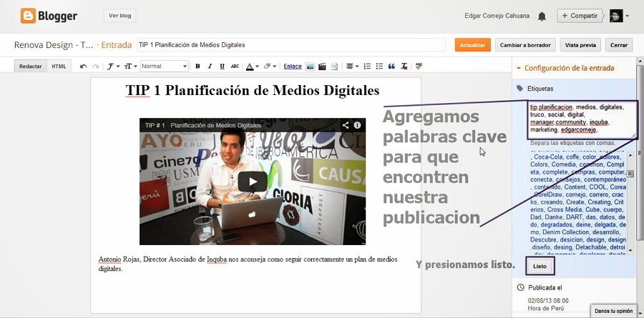Click the settings sidebar scrollbar thumb
The height and width of the screenshot is (318, 644).
pyautogui.click(x=639, y=151)
